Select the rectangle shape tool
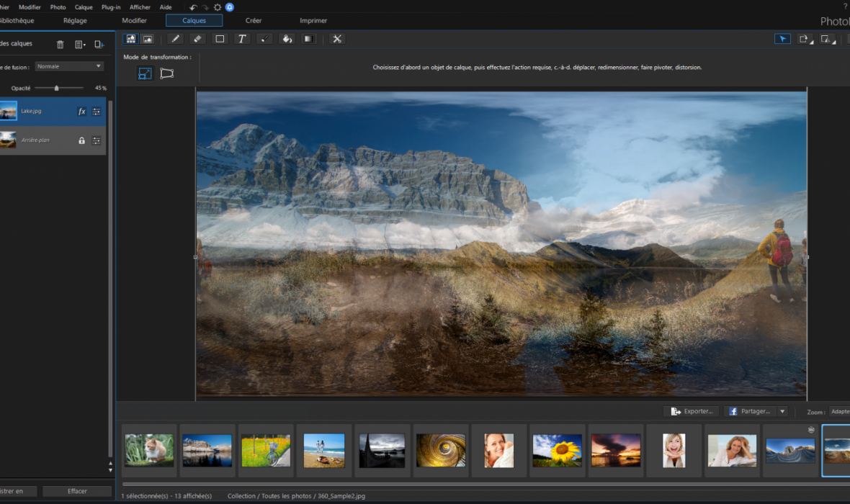850x504 pixels. coord(220,39)
